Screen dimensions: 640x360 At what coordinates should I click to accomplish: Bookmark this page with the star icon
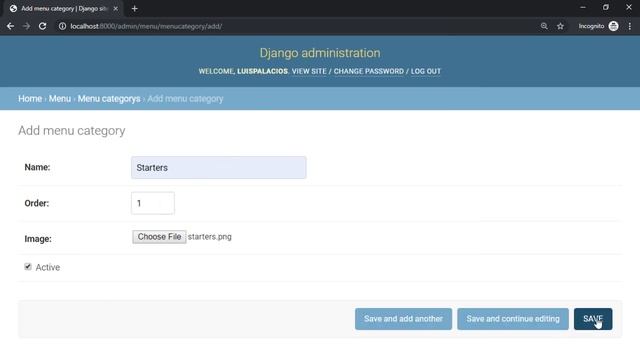coord(560,26)
